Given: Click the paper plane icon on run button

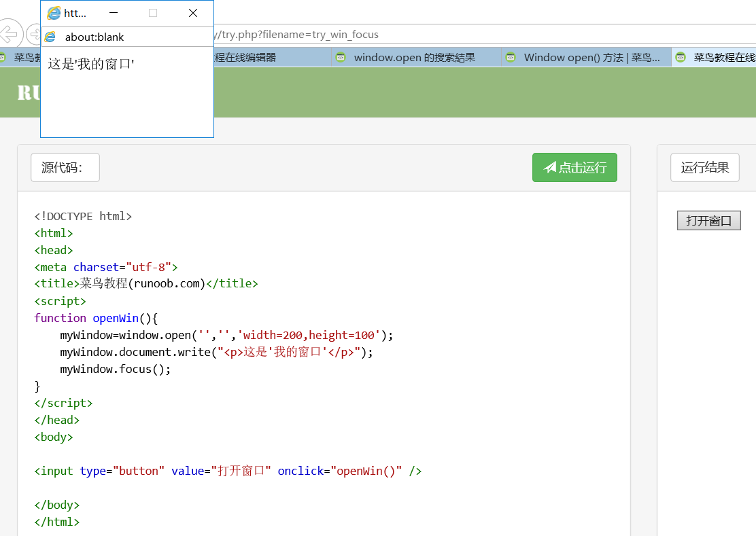Looking at the screenshot, I should (x=549, y=167).
